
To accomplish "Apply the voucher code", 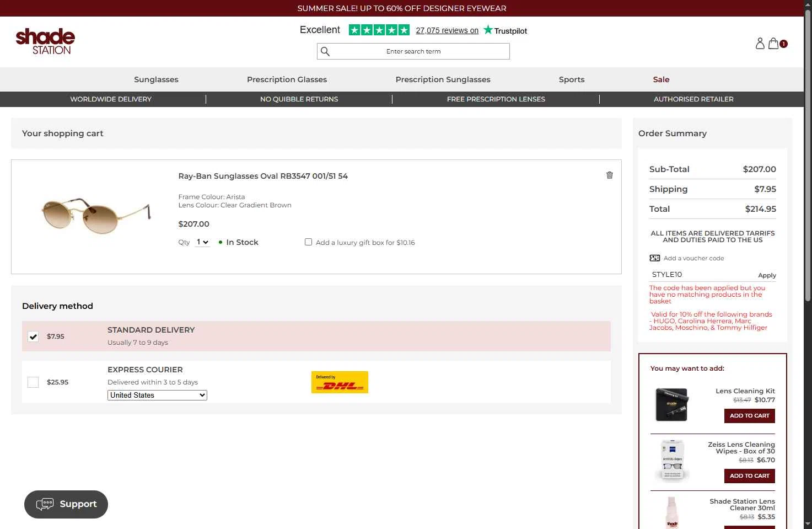I will pyautogui.click(x=767, y=275).
